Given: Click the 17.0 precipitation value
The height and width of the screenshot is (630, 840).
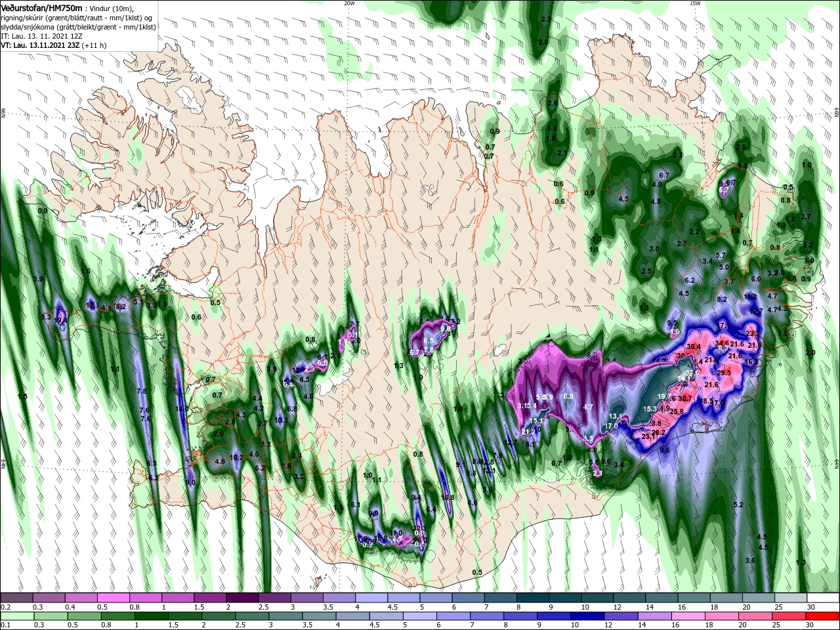Looking at the screenshot, I should coord(611,426).
